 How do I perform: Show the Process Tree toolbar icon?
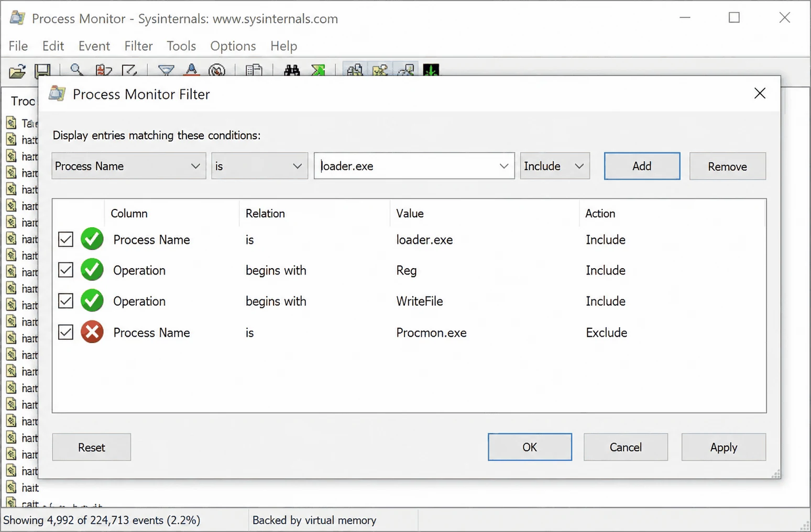254,70
